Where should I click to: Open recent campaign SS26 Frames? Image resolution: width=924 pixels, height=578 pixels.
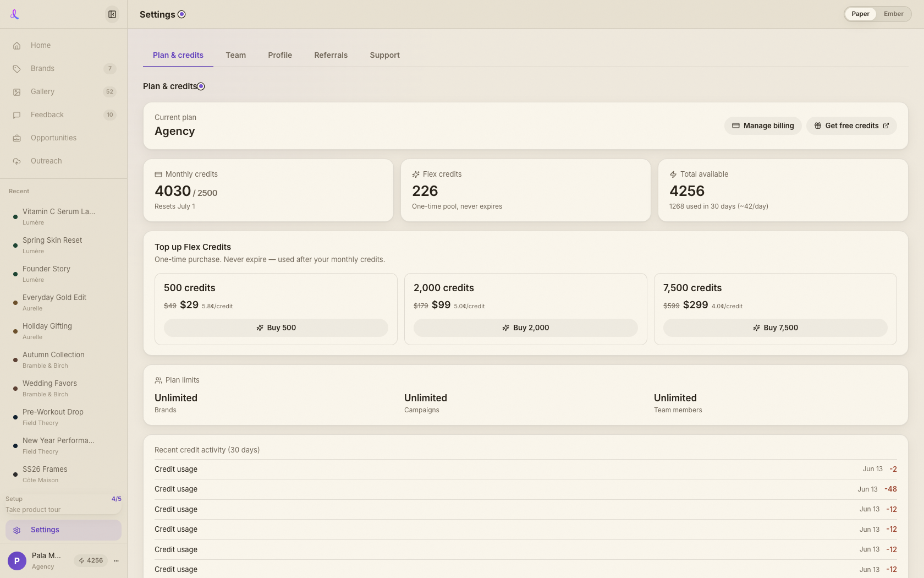pyautogui.click(x=64, y=474)
